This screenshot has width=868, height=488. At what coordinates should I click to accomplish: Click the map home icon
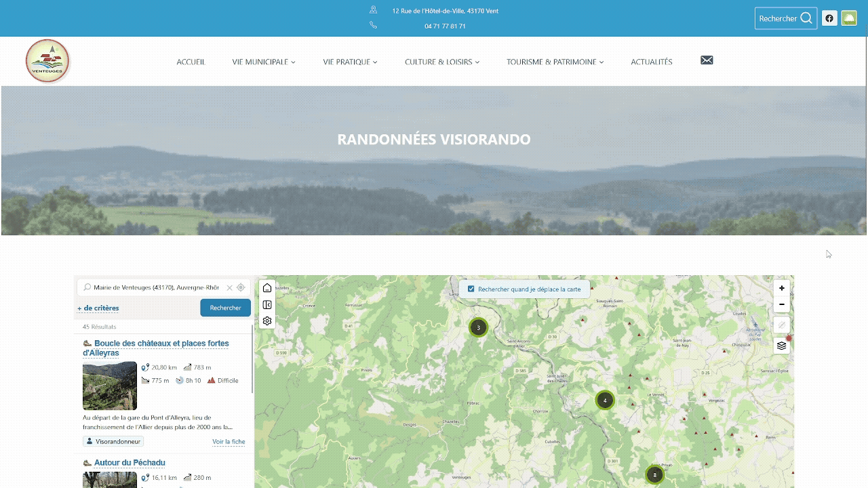[267, 288]
